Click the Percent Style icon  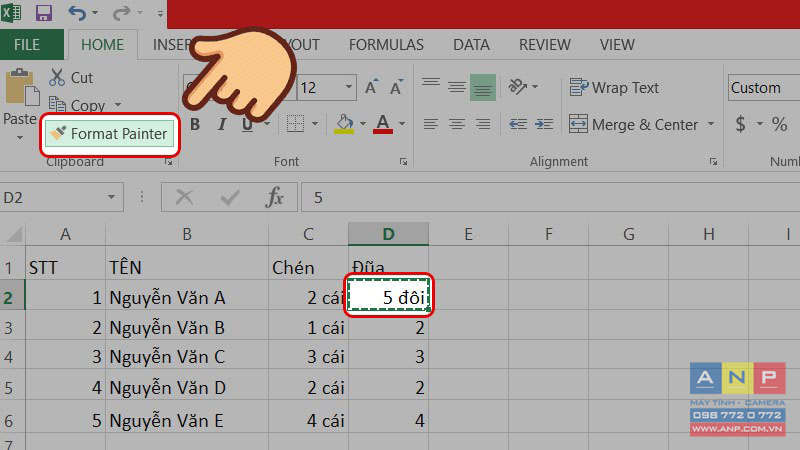(x=779, y=124)
